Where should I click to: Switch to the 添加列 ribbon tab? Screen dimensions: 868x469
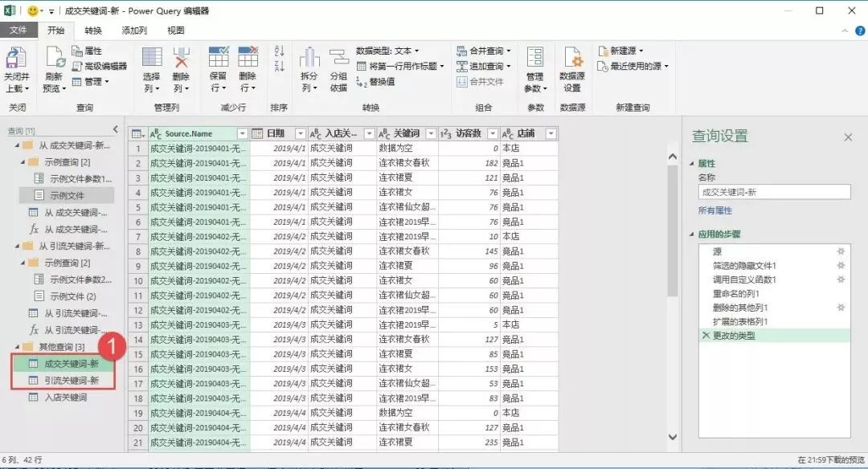(x=134, y=30)
